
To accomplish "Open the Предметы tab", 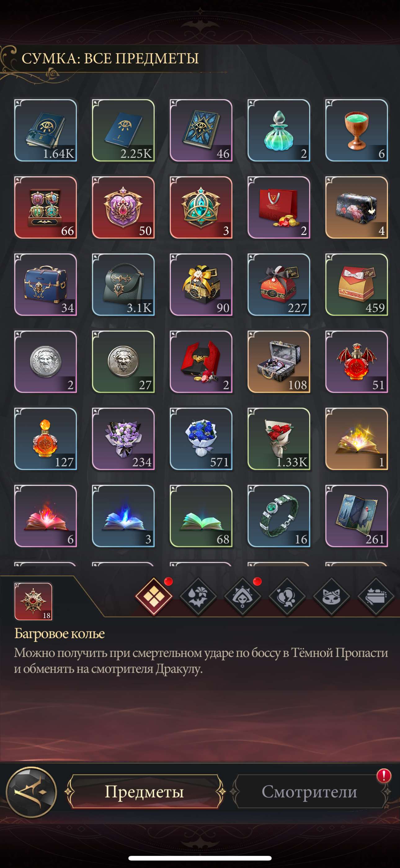I will click(144, 791).
